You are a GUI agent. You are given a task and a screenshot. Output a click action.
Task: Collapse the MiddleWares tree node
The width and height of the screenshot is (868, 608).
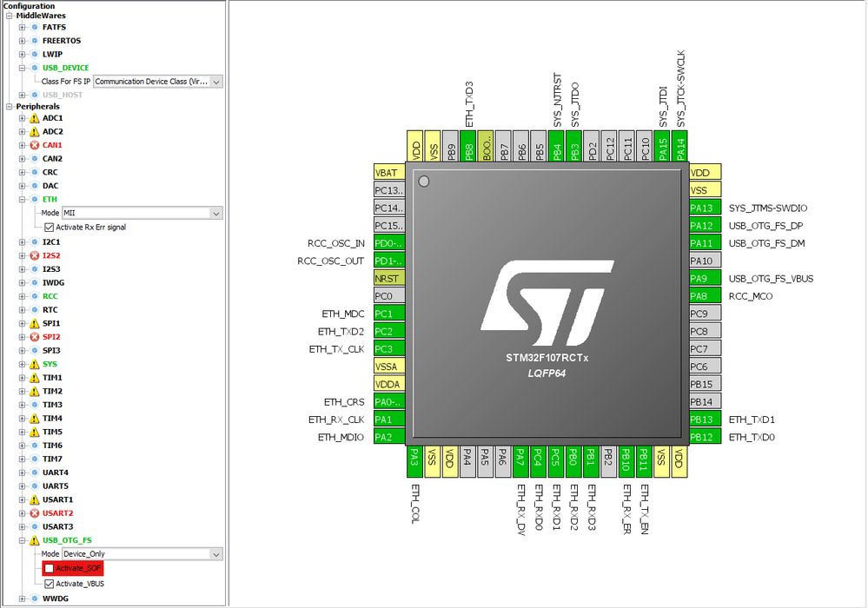[x=9, y=16]
